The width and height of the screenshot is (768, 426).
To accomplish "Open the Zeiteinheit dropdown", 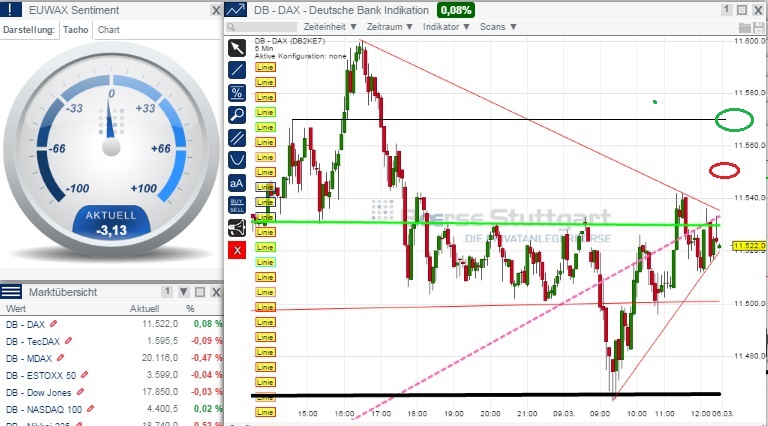I will tap(330, 27).
